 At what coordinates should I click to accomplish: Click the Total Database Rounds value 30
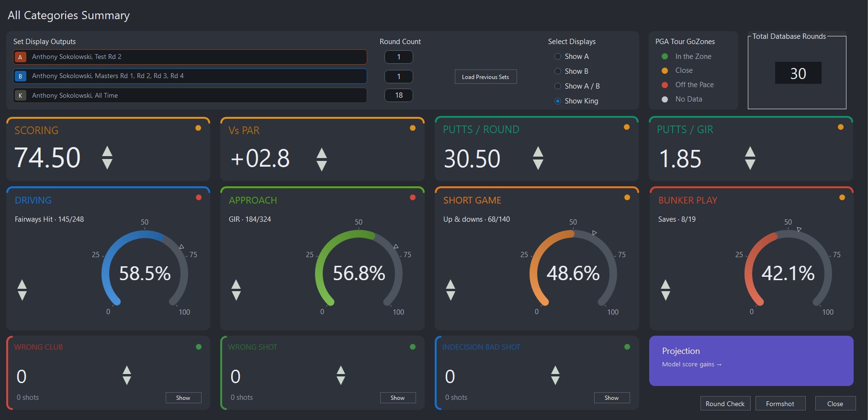click(x=798, y=73)
